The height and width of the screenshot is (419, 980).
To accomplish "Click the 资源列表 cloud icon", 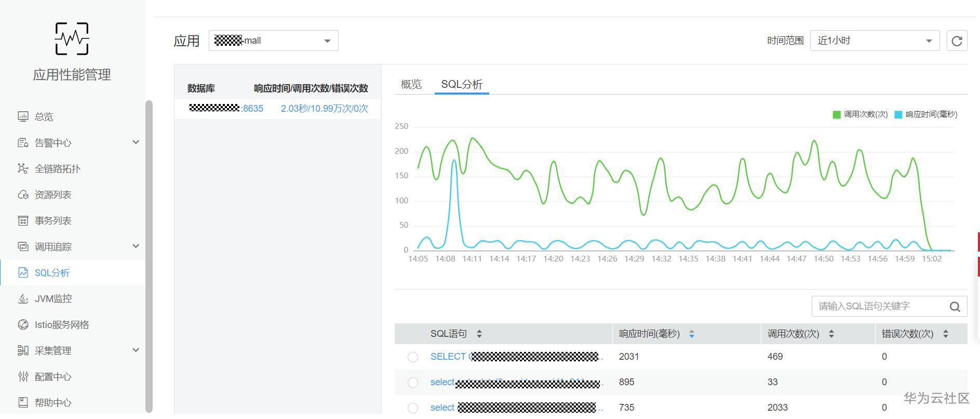I will click(23, 194).
